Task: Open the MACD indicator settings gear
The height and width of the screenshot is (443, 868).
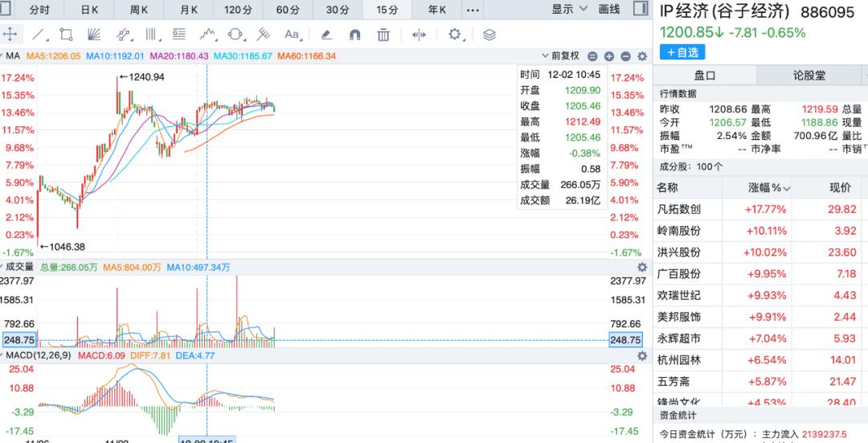Action: click(x=642, y=355)
